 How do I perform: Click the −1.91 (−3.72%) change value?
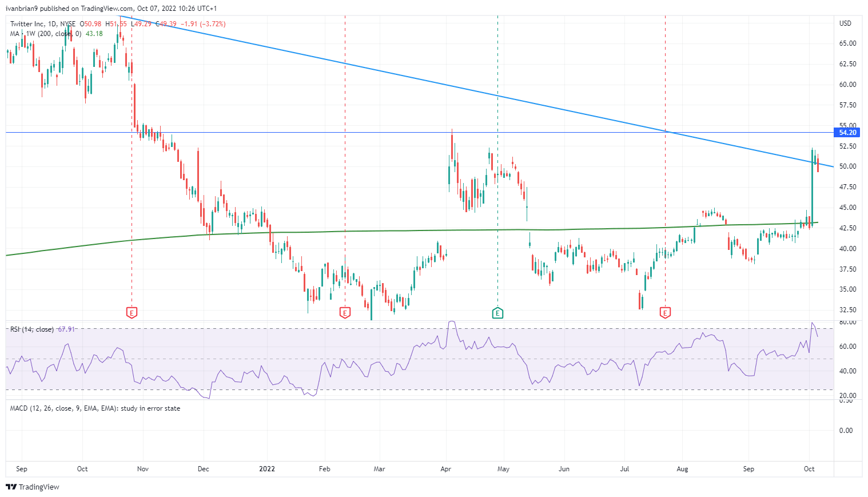point(203,24)
